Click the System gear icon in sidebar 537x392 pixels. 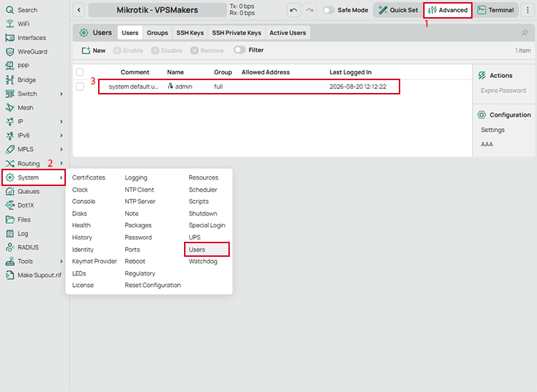10,177
